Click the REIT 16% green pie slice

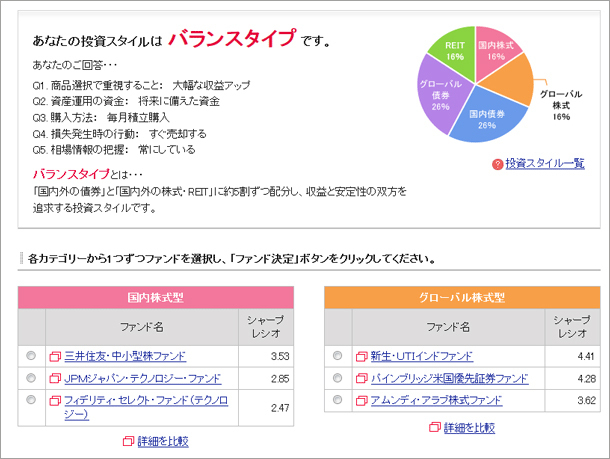(454, 51)
